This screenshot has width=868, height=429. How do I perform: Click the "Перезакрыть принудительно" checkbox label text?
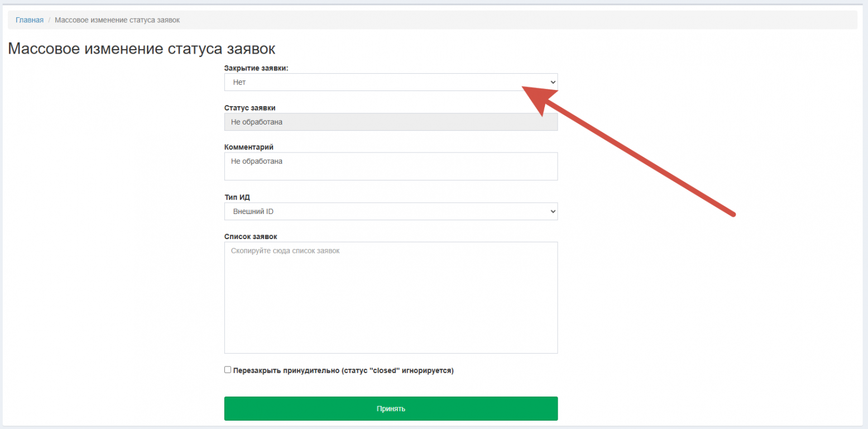click(343, 370)
